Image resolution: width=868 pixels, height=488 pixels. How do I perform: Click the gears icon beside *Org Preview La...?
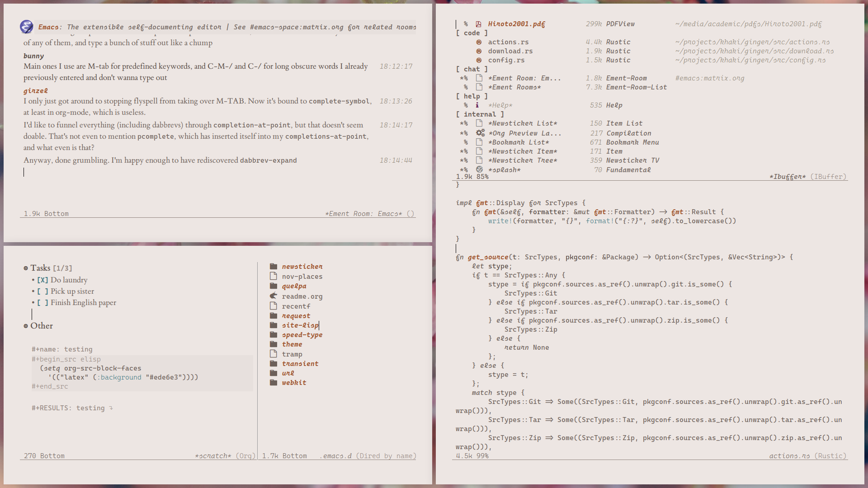click(x=480, y=133)
